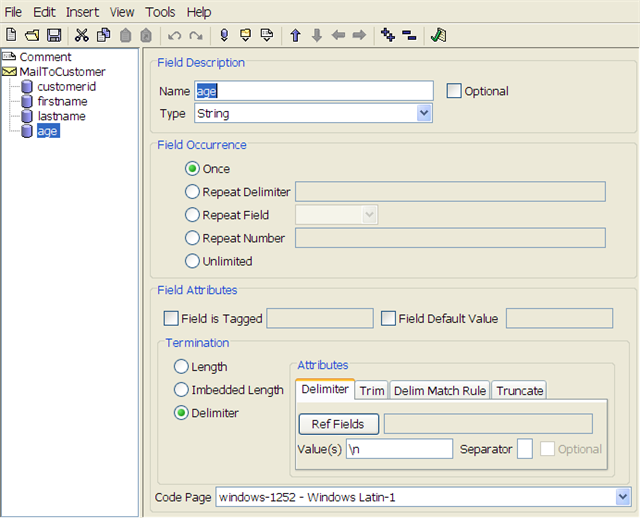Screen dimensions: 640x518
Task: Open the Type dropdown set to String
Action: coord(424,114)
